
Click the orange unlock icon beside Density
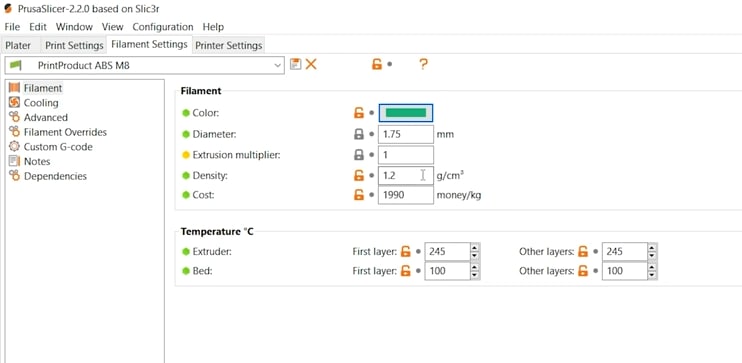359,176
